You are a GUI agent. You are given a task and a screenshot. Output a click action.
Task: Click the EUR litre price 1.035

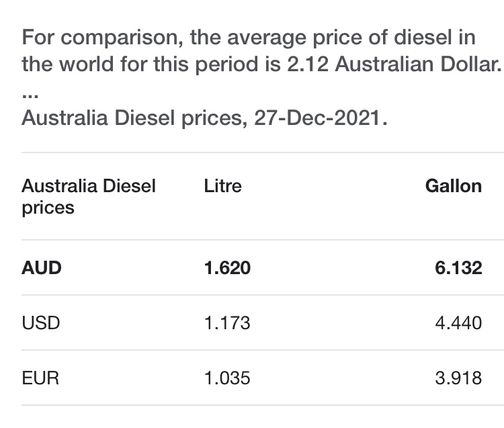(227, 378)
